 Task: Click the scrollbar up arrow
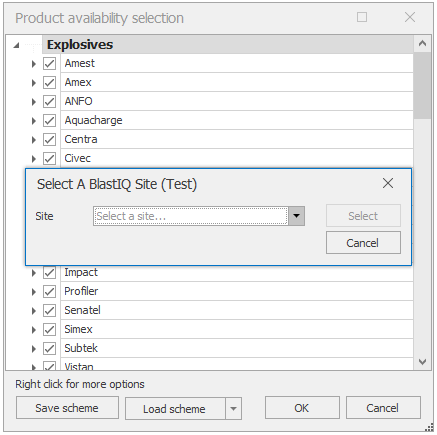tap(422, 44)
